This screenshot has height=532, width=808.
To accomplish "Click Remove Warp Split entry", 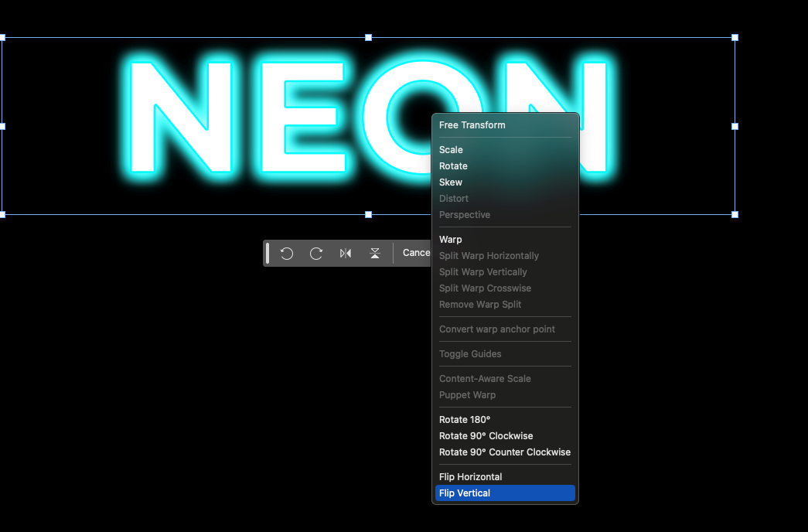I will pyautogui.click(x=505, y=305).
